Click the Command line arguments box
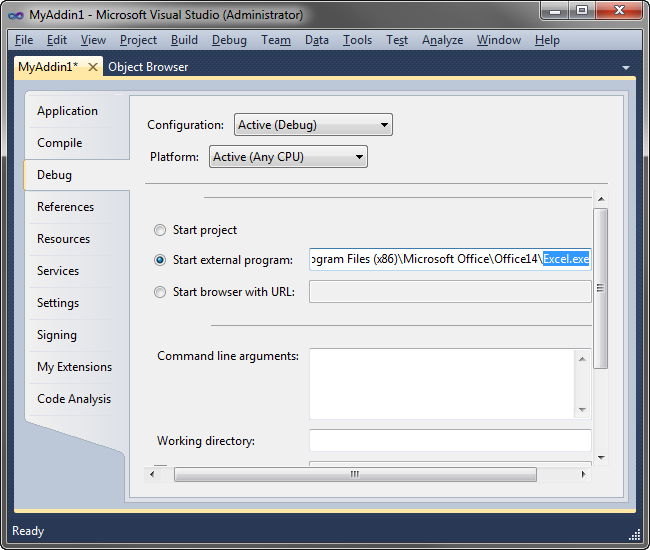The image size is (650, 550). tap(441, 384)
